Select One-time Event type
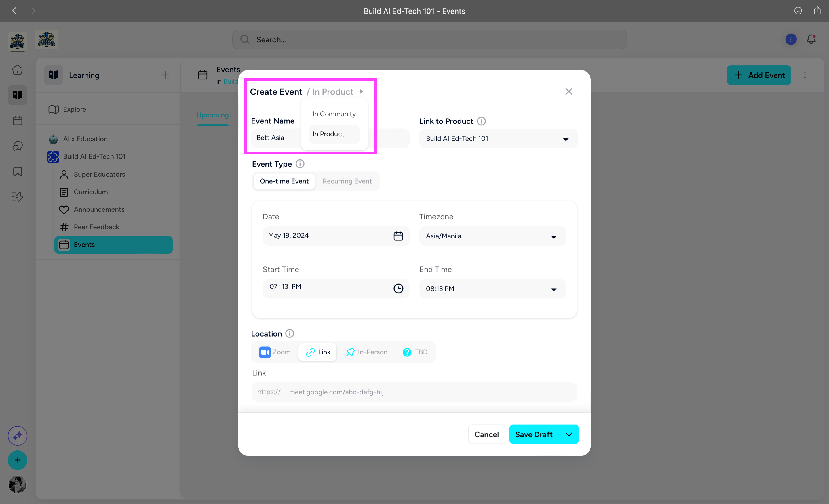This screenshot has height=504, width=829. click(284, 181)
